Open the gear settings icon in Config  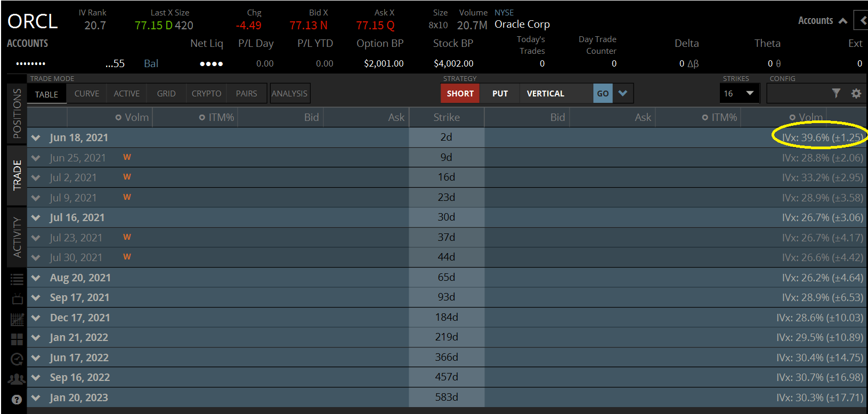(x=856, y=93)
